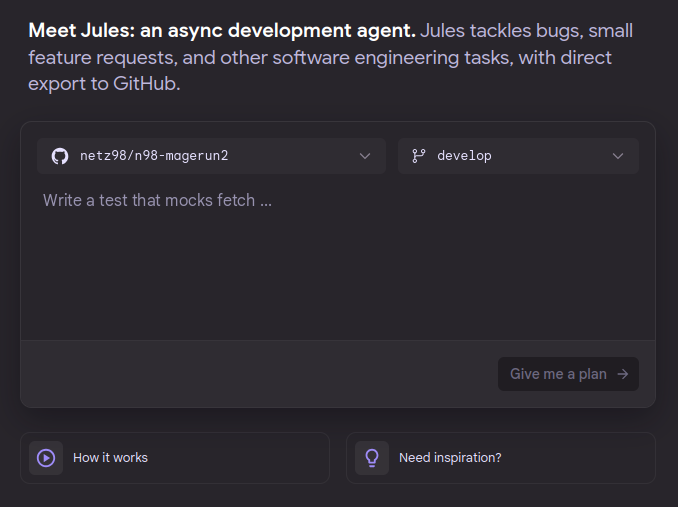Open the Need inspiration? card
678x507 pixels.
(501, 458)
